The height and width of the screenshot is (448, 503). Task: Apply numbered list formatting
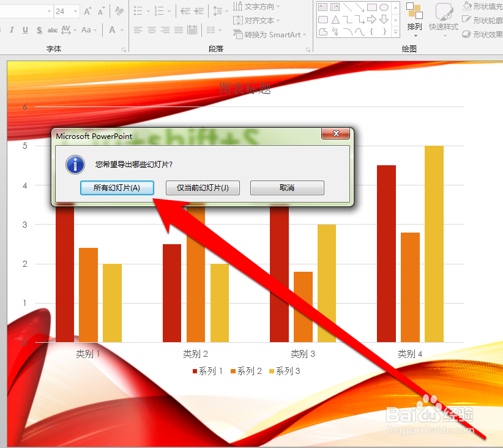tap(158, 12)
